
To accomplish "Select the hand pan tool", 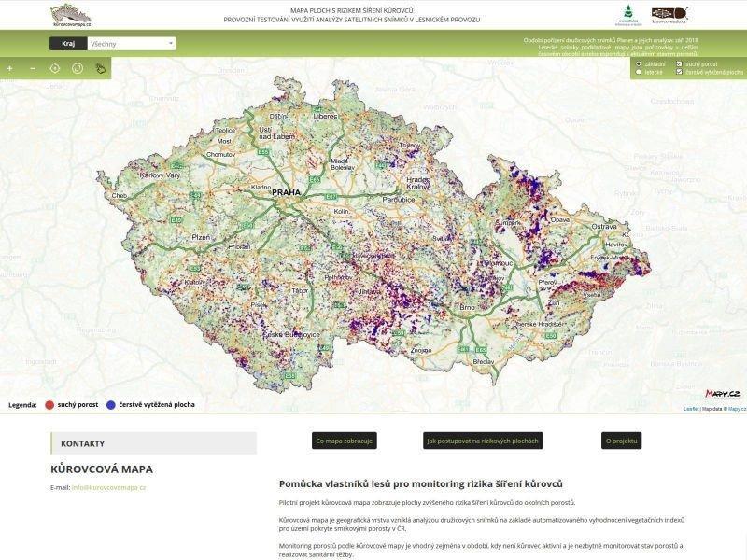I will (x=99, y=68).
